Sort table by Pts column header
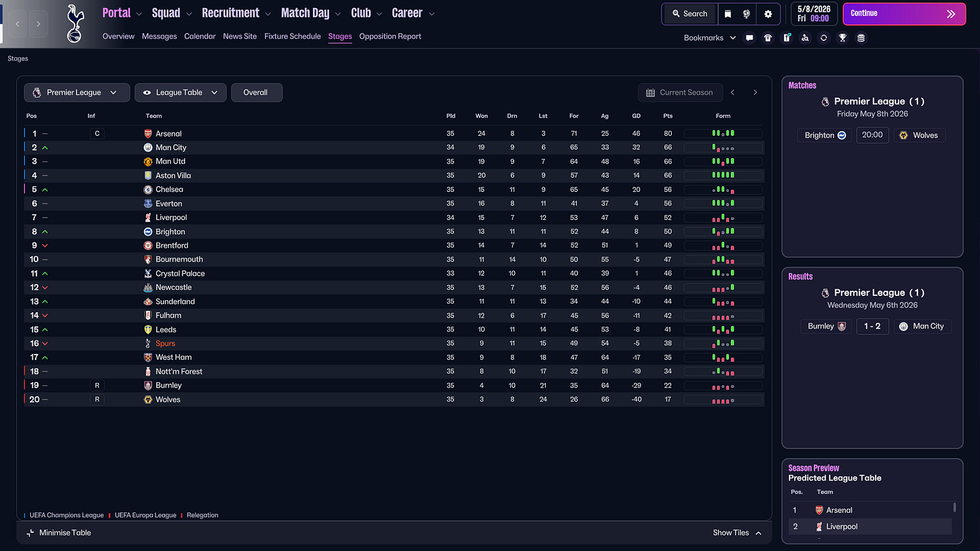Viewport: 980px width, 551px height. pyautogui.click(x=668, y=116)
